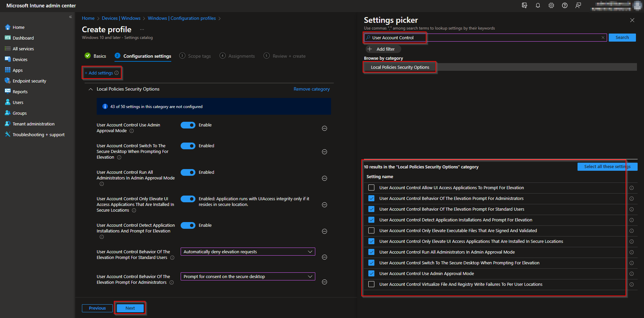Open the notifications bell
This screenshot has height=318, width=644.
pos(538,5)
